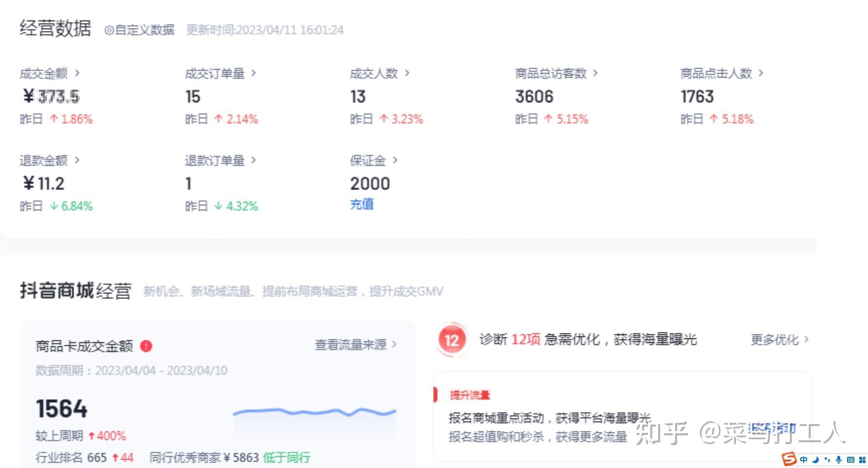868x468 pixels.
Task: Click the 5.15% increase under 商品总访客数
Action: point(566,119)
